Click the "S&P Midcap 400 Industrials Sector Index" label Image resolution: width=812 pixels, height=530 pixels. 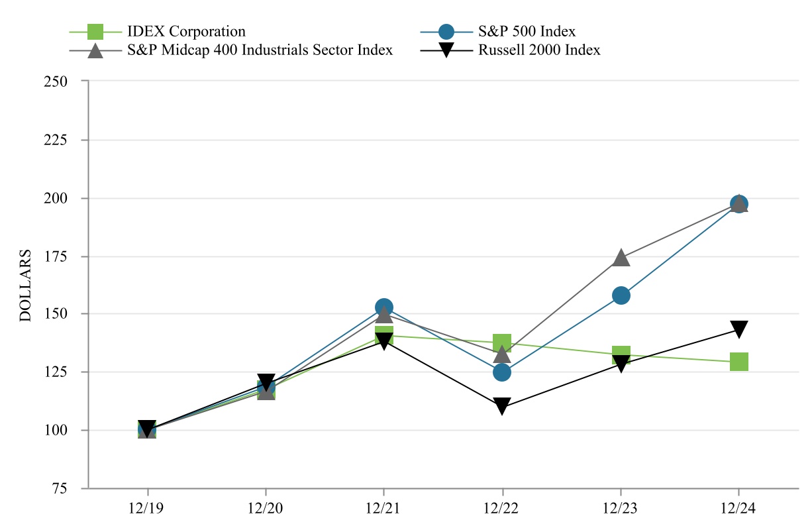click(x=260, y=50)
